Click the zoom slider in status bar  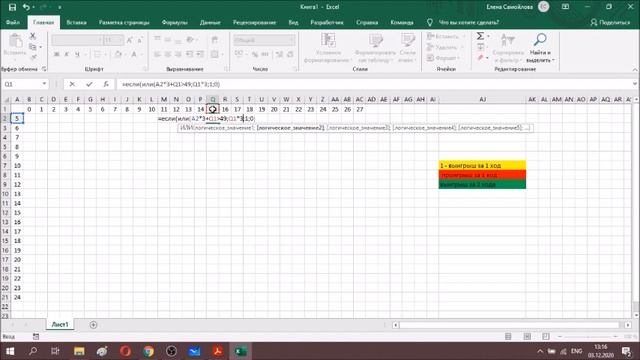(588, 336)
